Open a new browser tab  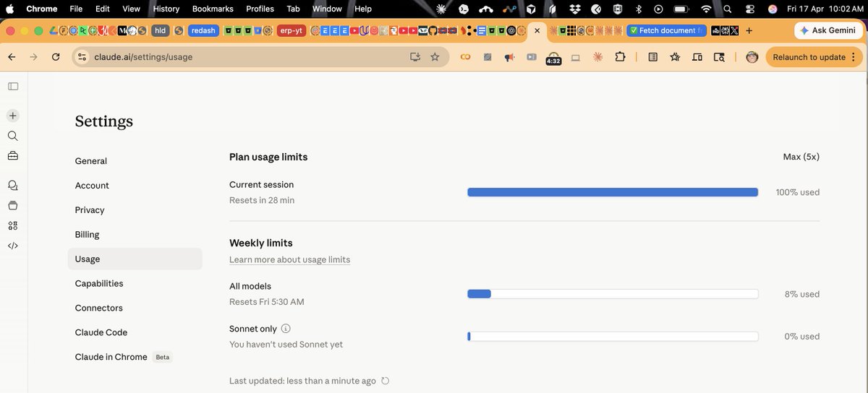[x=749, y=30]
